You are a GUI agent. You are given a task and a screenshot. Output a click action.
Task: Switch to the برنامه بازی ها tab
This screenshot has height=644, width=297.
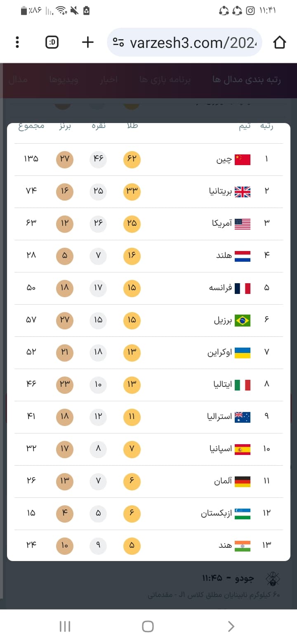click(x=165, y=80)
